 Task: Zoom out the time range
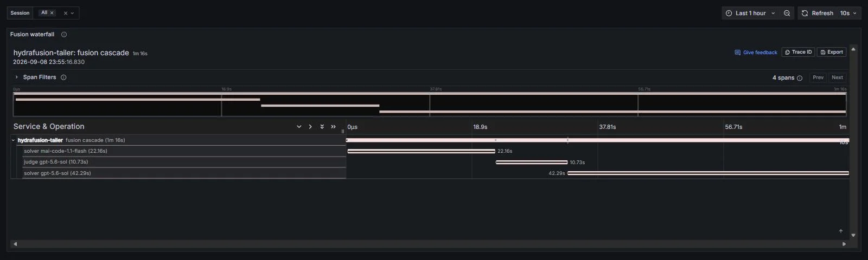point(787,13)
